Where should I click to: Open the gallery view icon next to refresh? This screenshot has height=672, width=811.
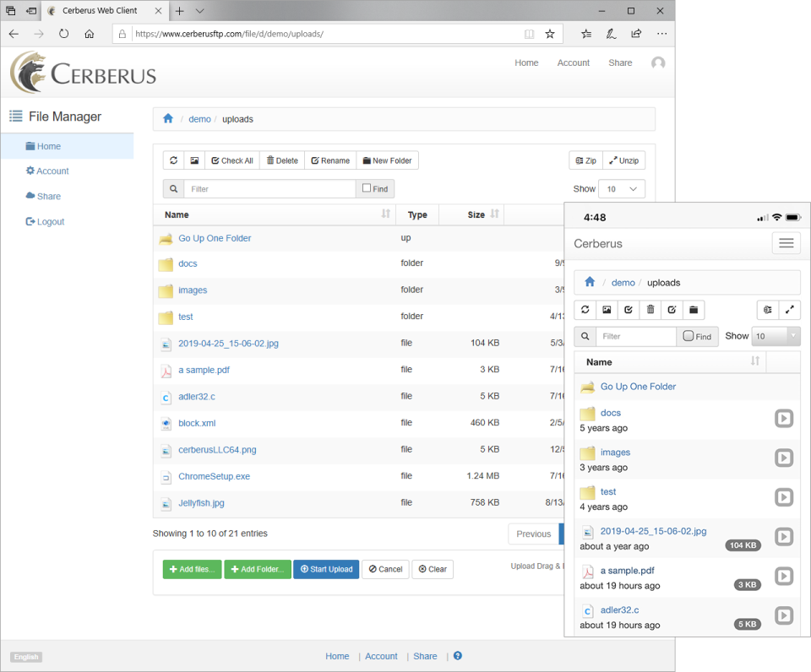(196, 160)
